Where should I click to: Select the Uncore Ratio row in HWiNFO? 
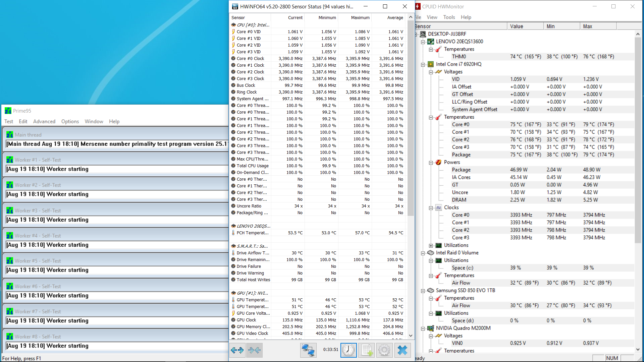pyautogui.click(x=318, y=206)
